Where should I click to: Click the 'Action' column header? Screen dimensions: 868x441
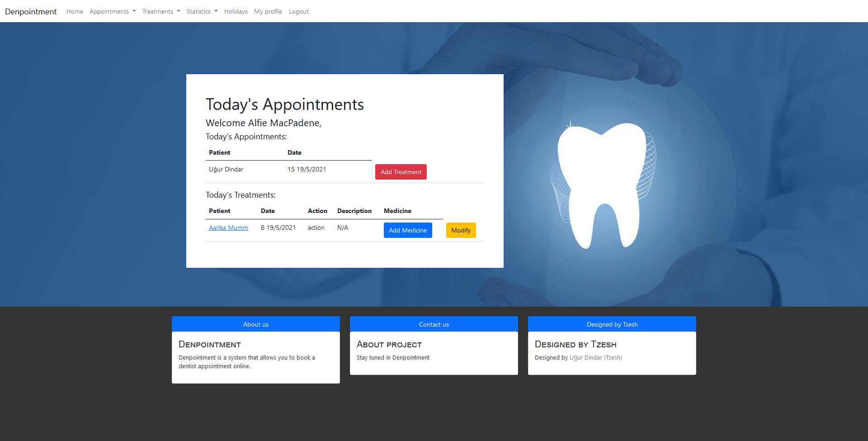point(317,211)
